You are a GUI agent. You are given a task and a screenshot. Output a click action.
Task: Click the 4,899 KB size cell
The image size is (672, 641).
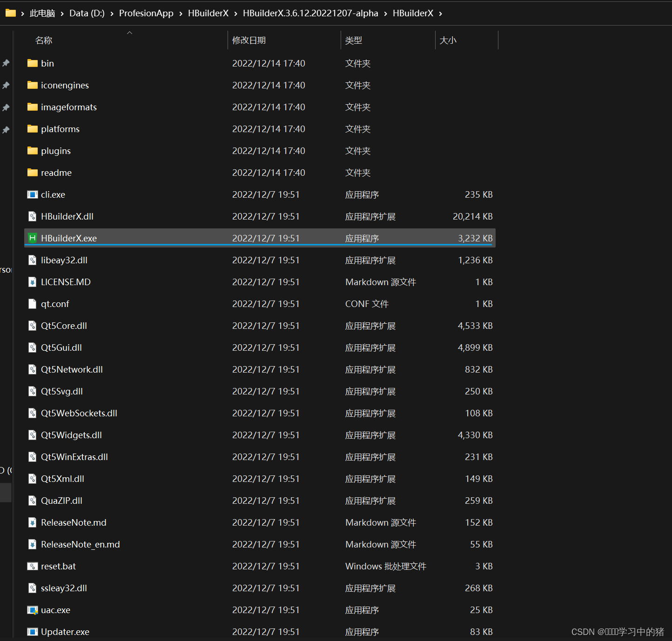click(475, 347)
